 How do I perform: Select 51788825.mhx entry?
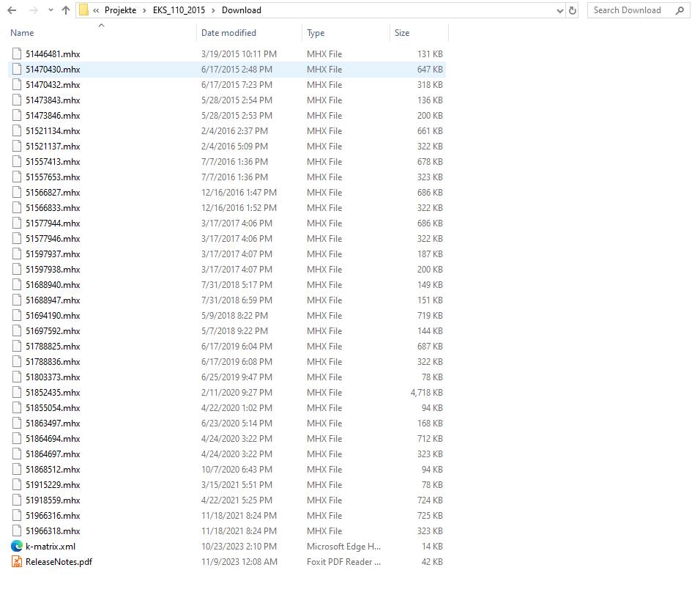coord(53,347)
